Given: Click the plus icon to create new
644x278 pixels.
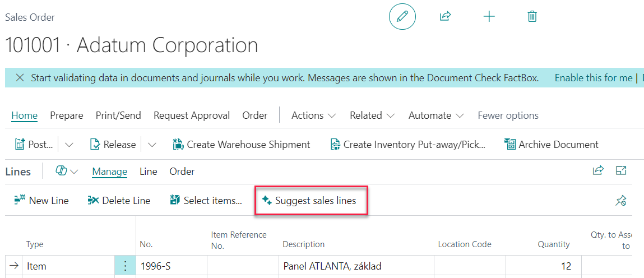Looking at the screenshot, I should point(489,17).
